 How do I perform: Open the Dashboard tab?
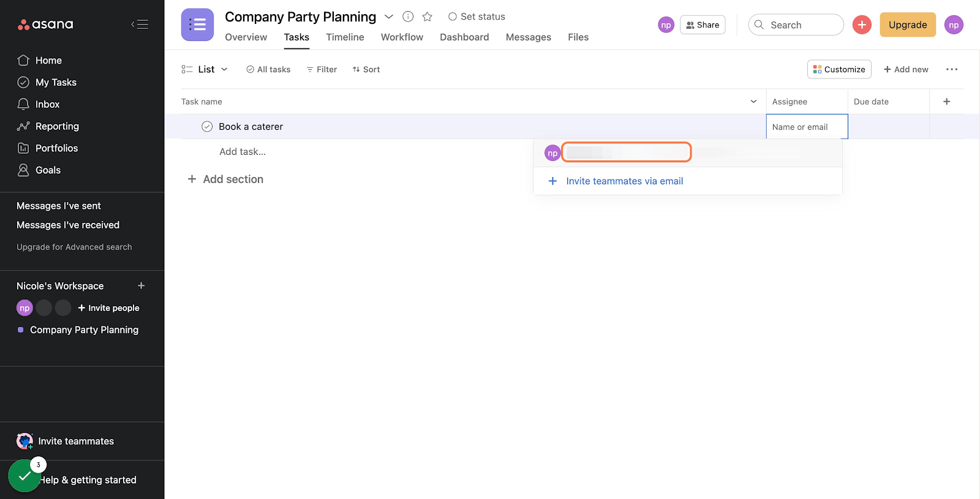tap(464, 37)
